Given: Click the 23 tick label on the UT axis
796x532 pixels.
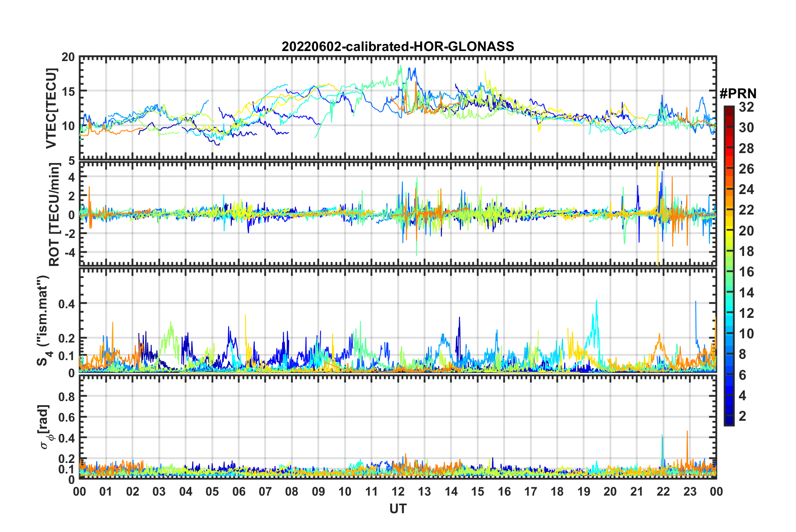Looking at the screenshot, I should [x=690, y=491].
